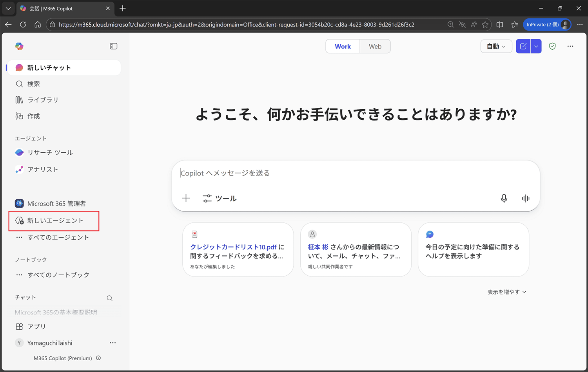Image resolution: width=588 pixels, height=372 pixels.
Task: Click the read aloud icon in address bar
Action: pos(474,24)
